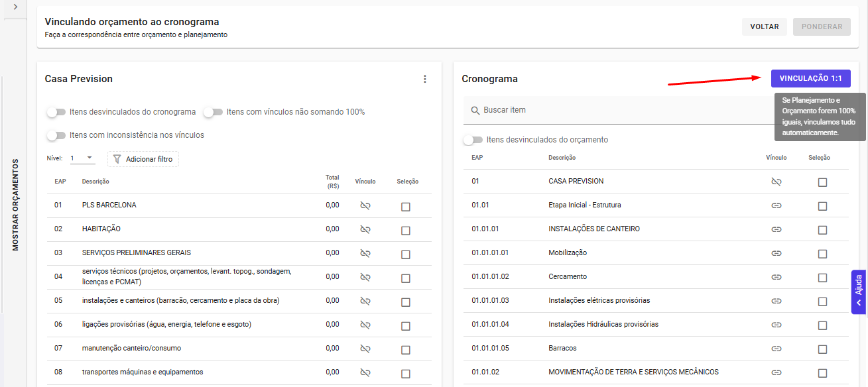868x387 pixels.
Task: Check the selection box for Instalações elétricas provisórias
Action: tap(822, 302)
